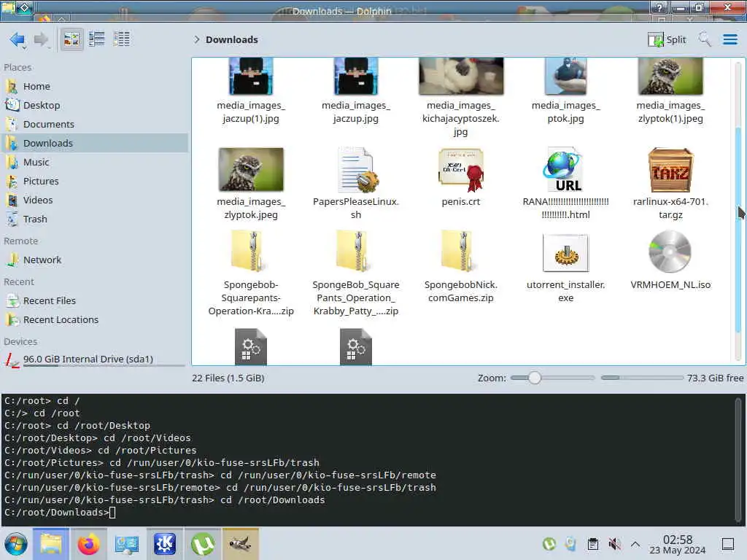Switch to Details view mode
The width and height of the screenshot is (747, 560).
pyautogui.click(x=122, y=39)
